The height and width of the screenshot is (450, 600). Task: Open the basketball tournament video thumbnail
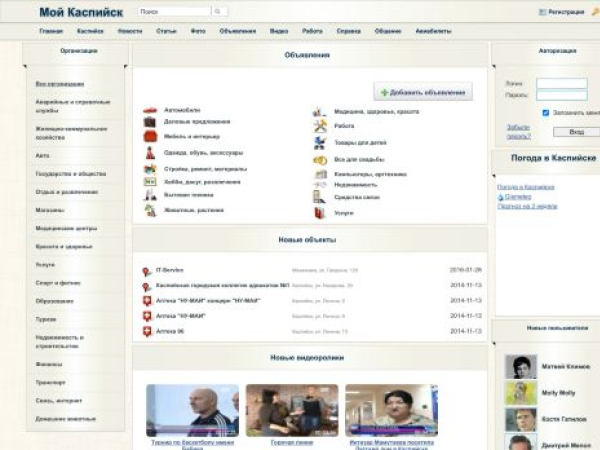point(192,411)
